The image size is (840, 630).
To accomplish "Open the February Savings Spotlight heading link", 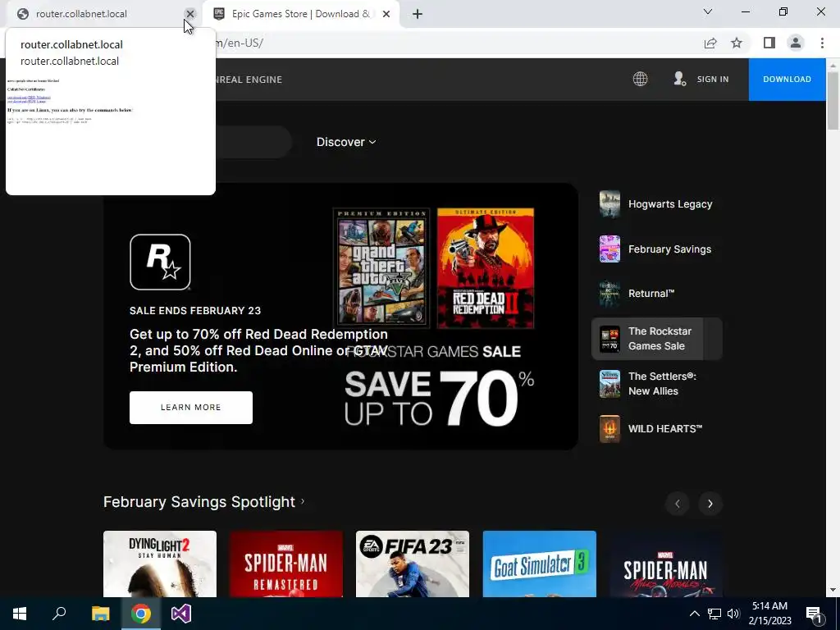I will (x=204, y=502).
